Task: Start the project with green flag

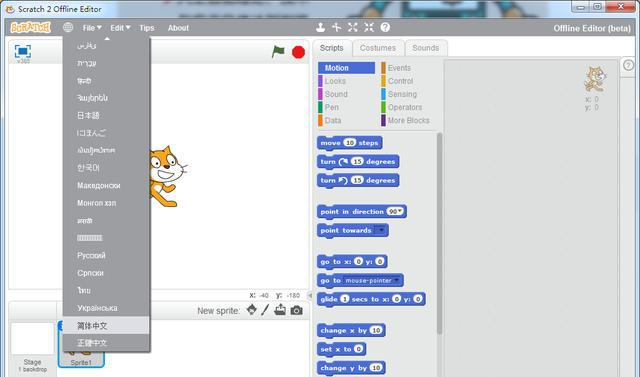Action: (278, 52)
